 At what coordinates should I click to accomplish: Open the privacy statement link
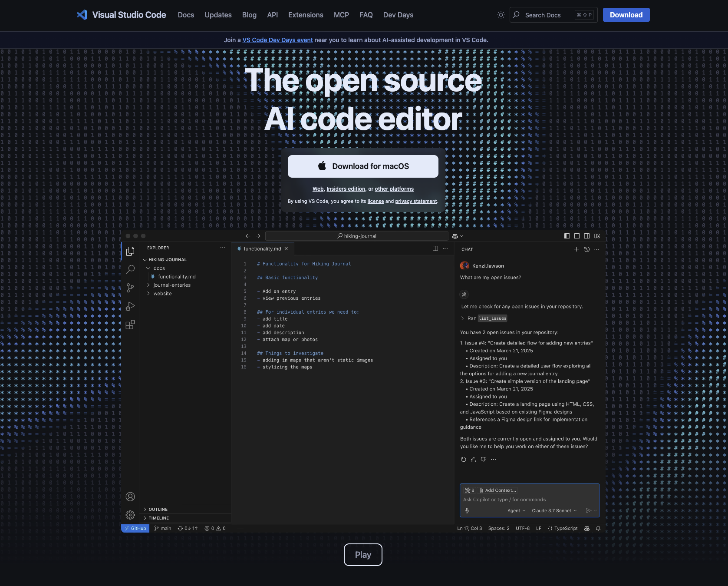[416, 201]
